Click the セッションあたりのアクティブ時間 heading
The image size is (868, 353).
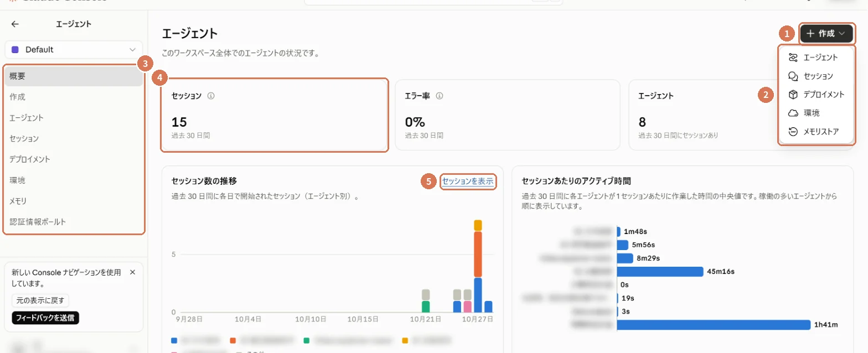click(577, 181)
